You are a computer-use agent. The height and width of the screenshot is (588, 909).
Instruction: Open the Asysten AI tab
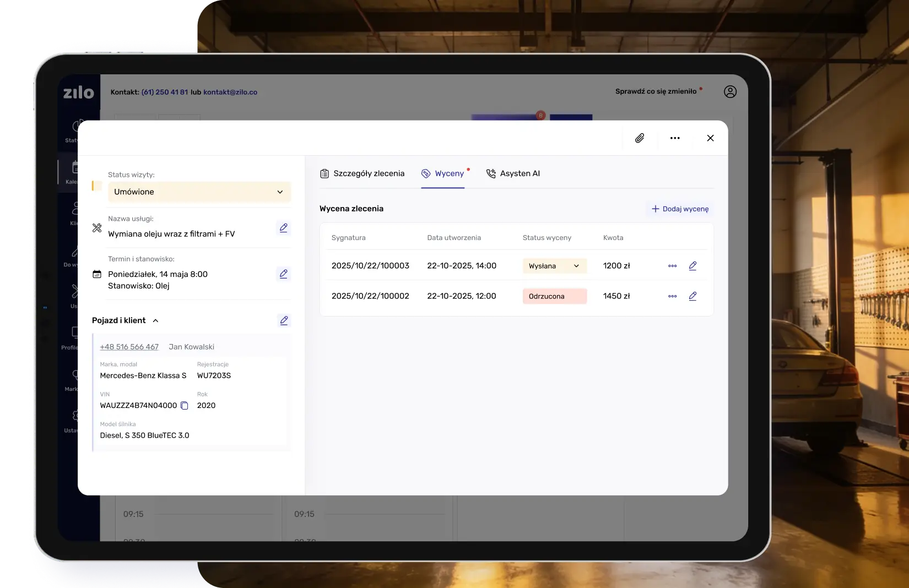click(x=513, y=173)
